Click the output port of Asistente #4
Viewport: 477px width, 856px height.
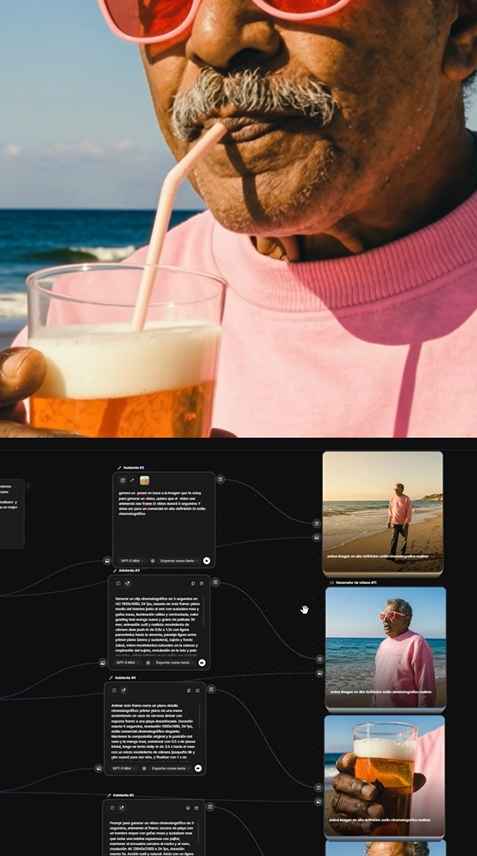click(x=211, y=689)
